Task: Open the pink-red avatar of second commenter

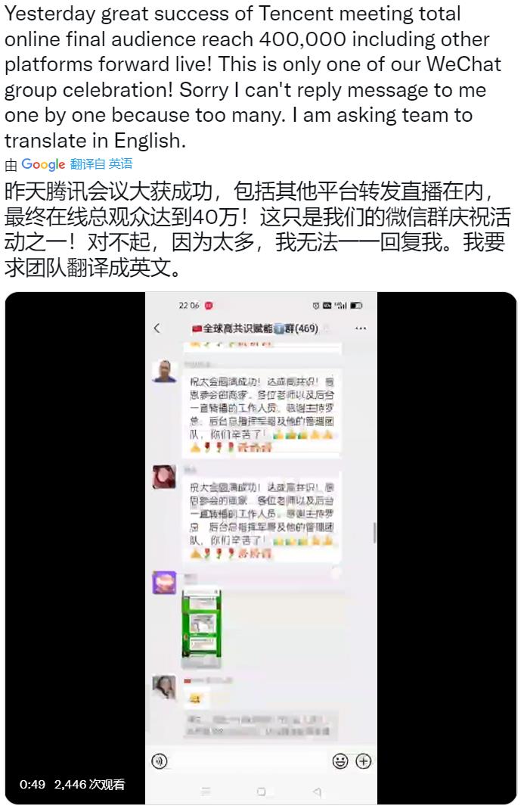Action: (x=164, y=477)
